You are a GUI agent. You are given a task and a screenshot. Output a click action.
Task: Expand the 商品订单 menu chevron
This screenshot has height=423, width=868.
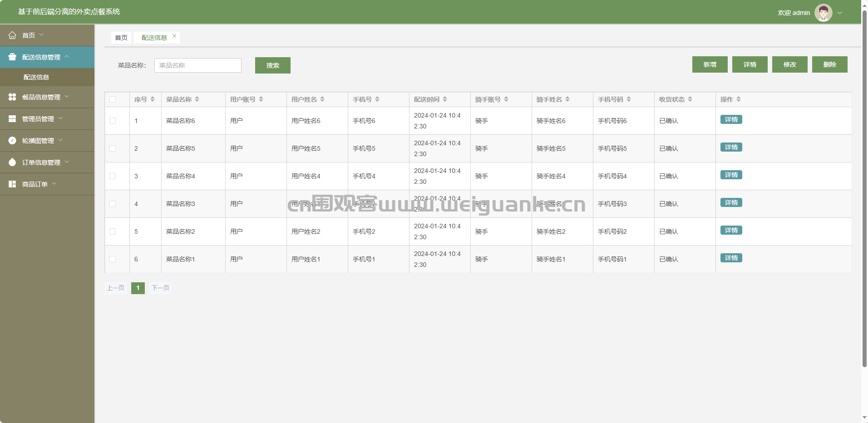pyautogui.click(x=54, y=184)
